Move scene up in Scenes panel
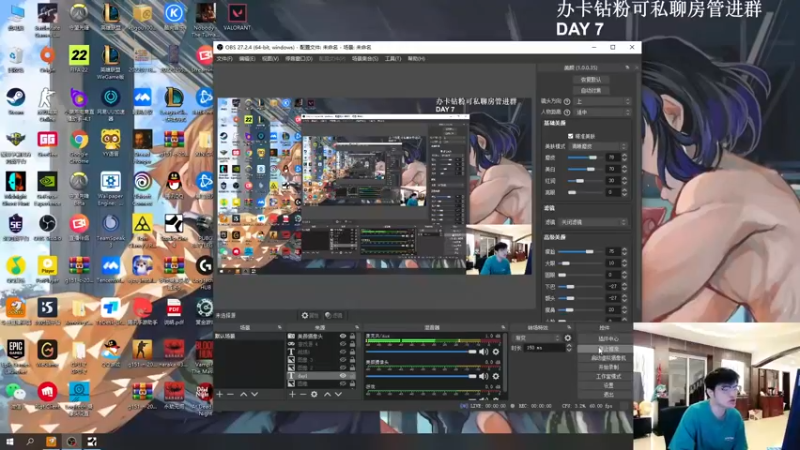 pos(243,394)
